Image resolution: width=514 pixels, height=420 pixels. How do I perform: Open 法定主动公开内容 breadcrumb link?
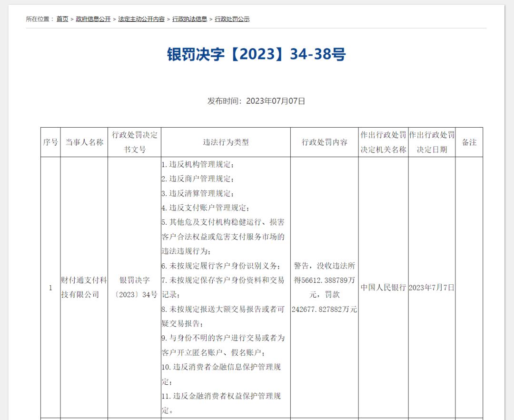click(141, 19)
